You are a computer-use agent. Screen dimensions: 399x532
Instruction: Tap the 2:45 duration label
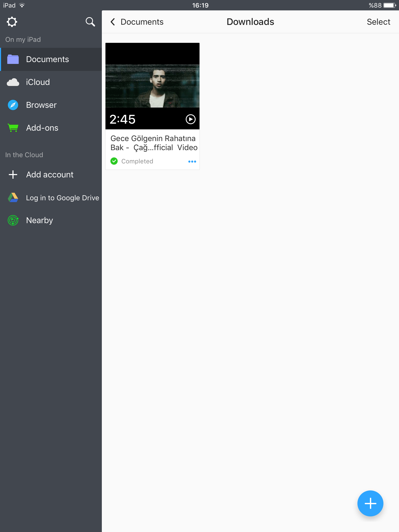tap(122, 119)
